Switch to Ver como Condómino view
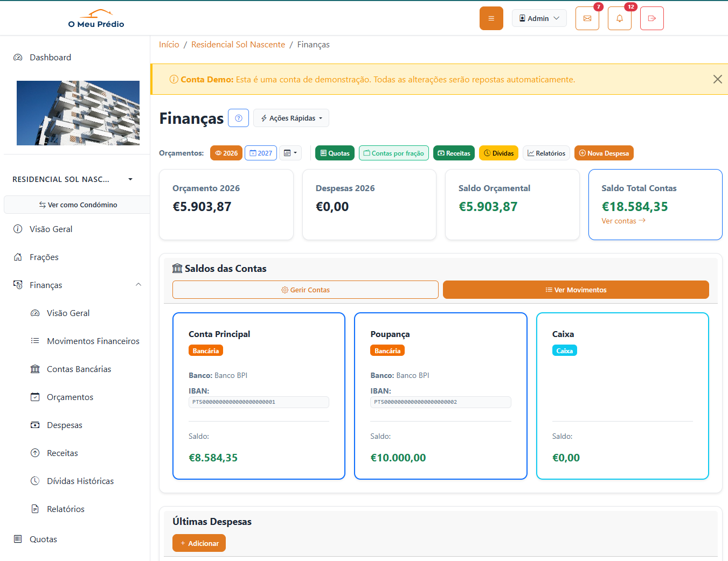The image size is (728, 561). click(x=77, y=205)
